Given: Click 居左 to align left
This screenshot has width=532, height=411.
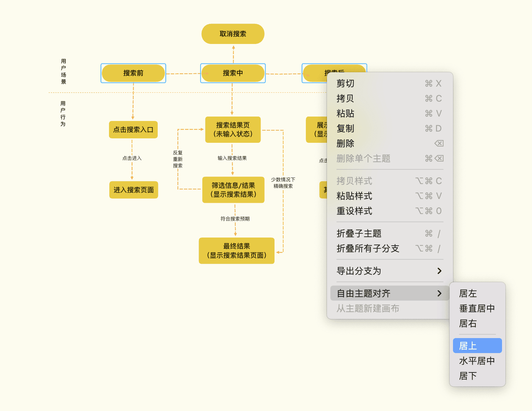Looking at the screenshot, I should click(468, 293).
